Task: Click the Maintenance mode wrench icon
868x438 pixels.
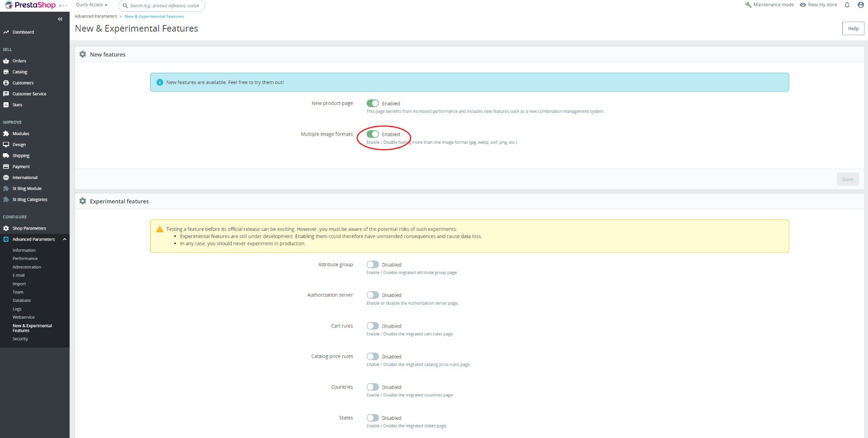Action: (748, 5)
